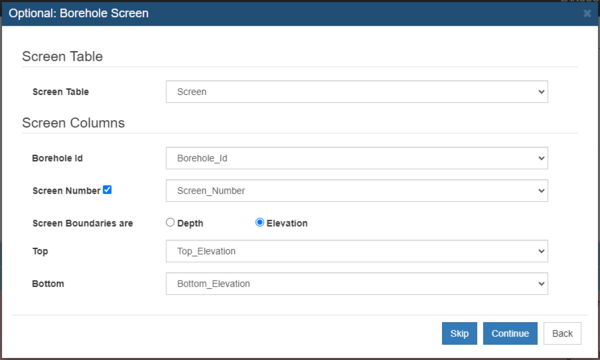Open the Borehole_Id column dropdown
Viewport: 600px width, 360px height.
(357, 158)
